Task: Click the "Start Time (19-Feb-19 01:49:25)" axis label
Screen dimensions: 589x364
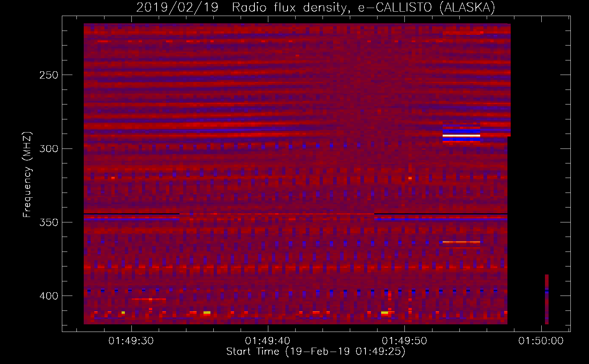Action: click(x=316, y=352)
